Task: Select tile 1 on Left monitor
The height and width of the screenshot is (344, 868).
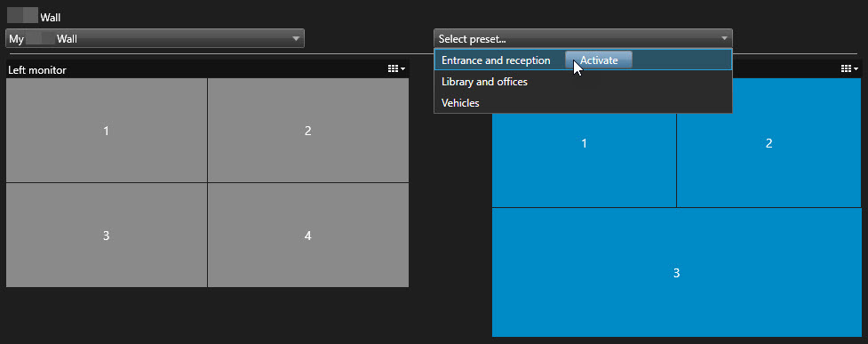Action: [107, 130]
